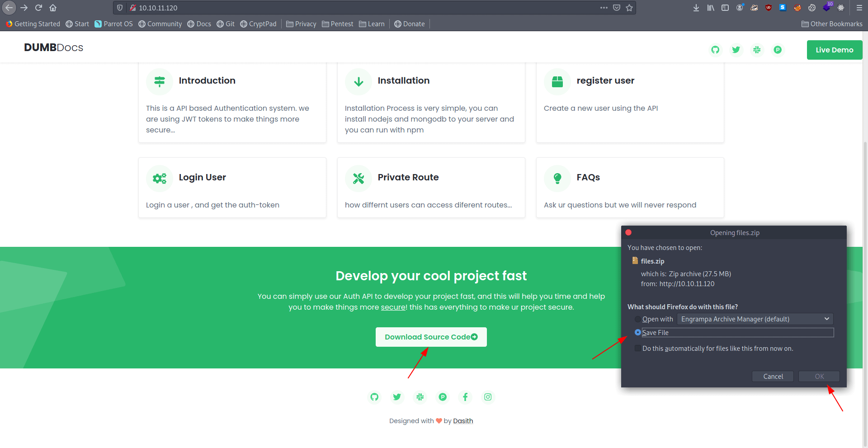Viewport: 868px width, 448px height.
Task: Go to the Firefox home page
Action: click(53, 8)
